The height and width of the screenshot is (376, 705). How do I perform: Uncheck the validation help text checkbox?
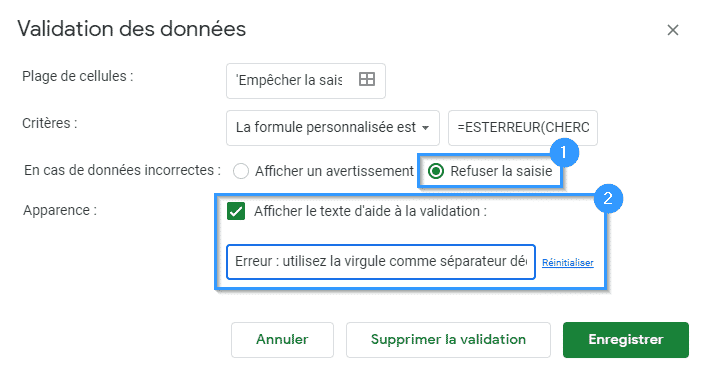pyautogui.click(x=236, y=211)
